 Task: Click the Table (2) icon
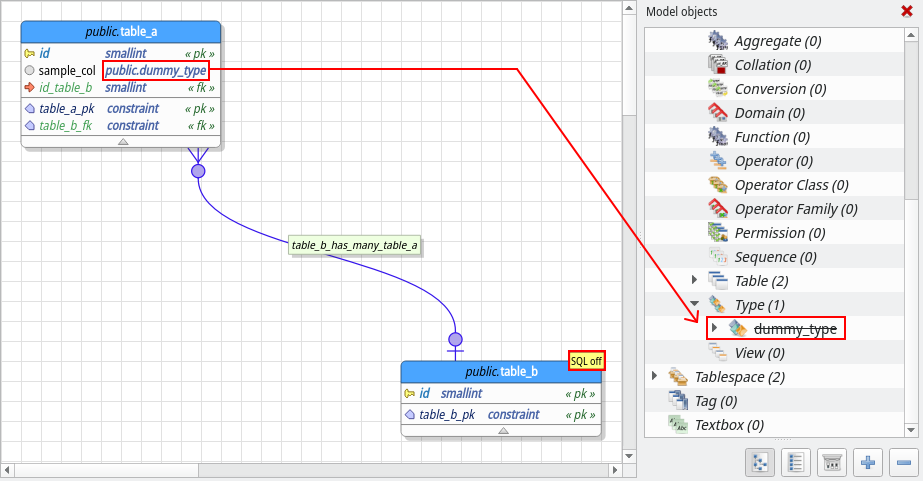tap(718, 281)
